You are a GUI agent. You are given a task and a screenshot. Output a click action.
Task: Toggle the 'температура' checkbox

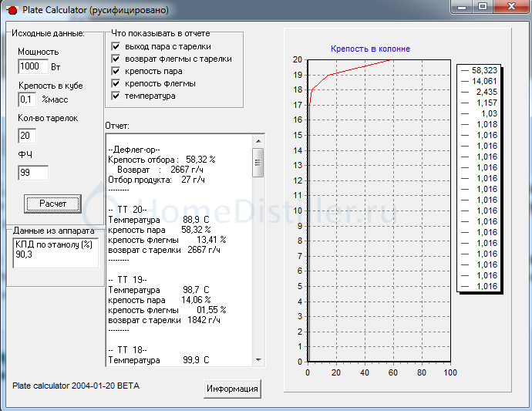(x=116, y=96)
